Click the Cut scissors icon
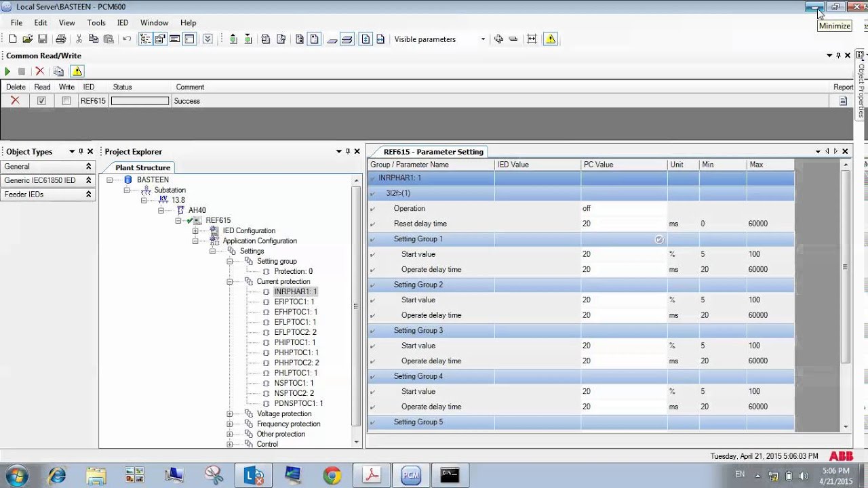The width and height of the screenshot is (868, 488). pos(79,39)
